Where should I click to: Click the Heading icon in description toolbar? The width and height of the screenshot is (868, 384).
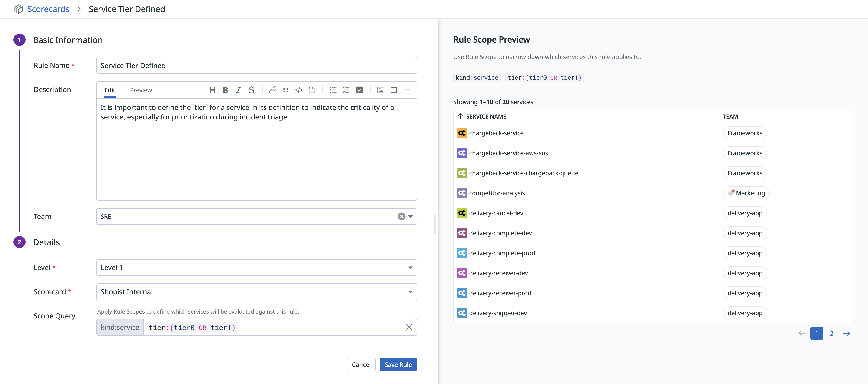[x=212, y=90]
